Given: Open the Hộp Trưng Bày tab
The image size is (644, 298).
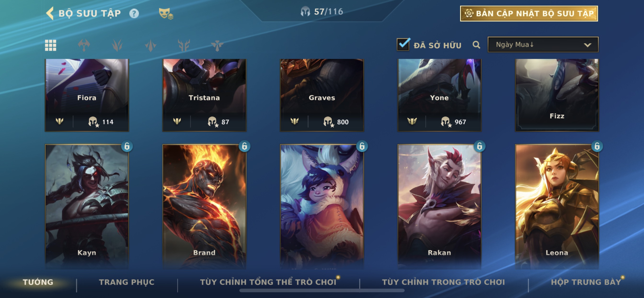Looking at the screenshot, I should point(586,282).
